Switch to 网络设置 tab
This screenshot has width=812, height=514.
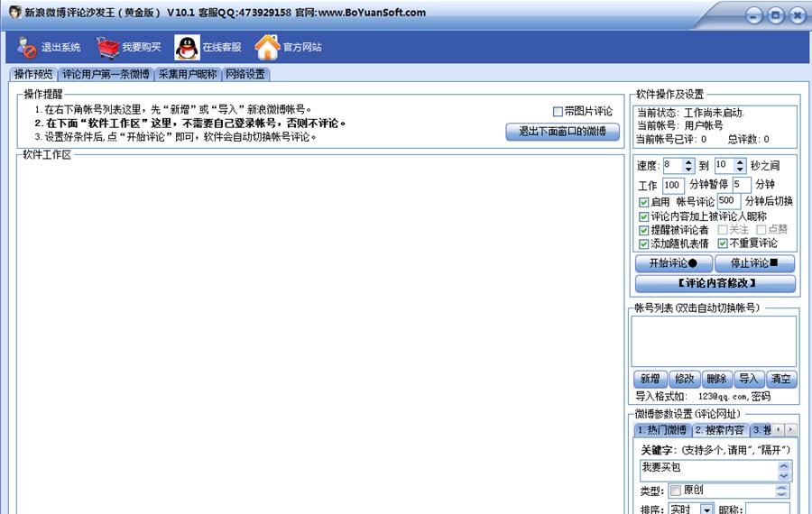tap(245, 74)
